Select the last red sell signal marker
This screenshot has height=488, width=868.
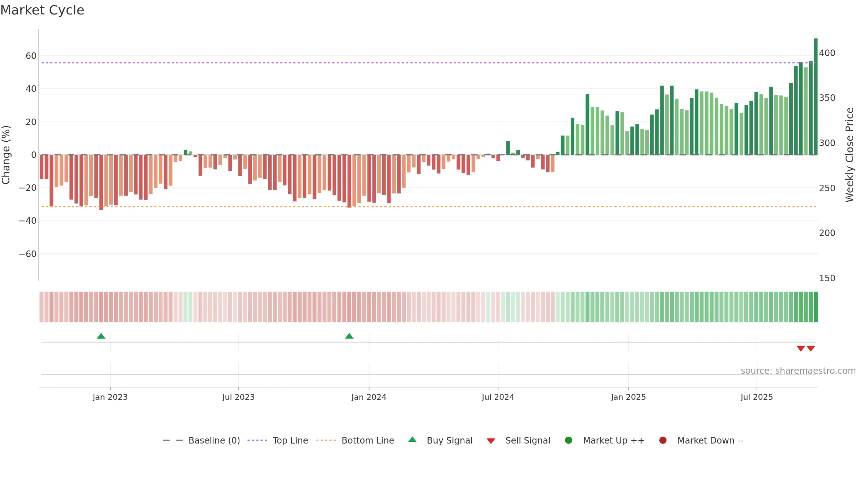pyautogui.click(x=811, y=348)
